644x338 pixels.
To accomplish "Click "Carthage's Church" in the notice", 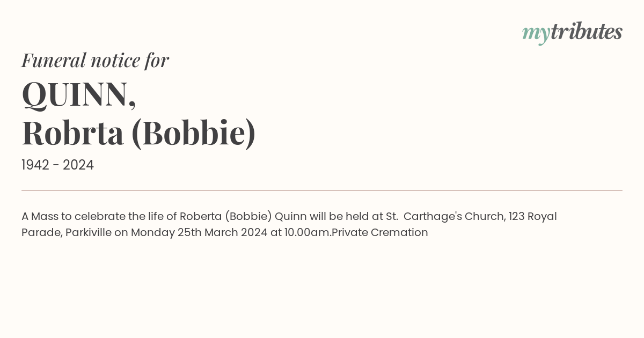I will (x=453, y=217).
